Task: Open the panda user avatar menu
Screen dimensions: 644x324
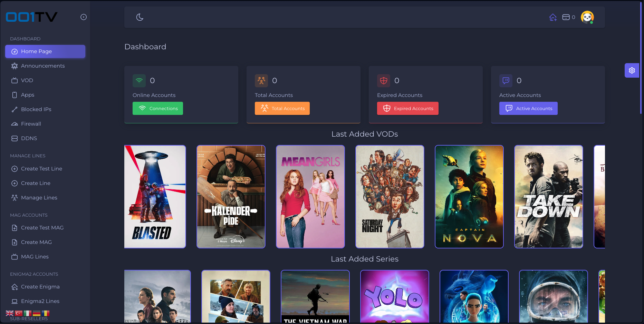Action: pyautogui.click(x=587, y=17)
